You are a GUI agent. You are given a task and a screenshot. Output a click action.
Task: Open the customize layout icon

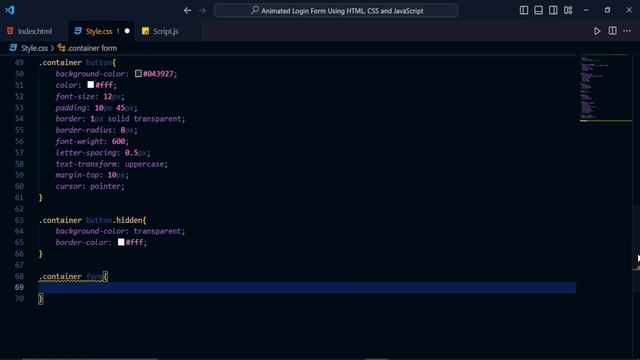pos(568,10)
